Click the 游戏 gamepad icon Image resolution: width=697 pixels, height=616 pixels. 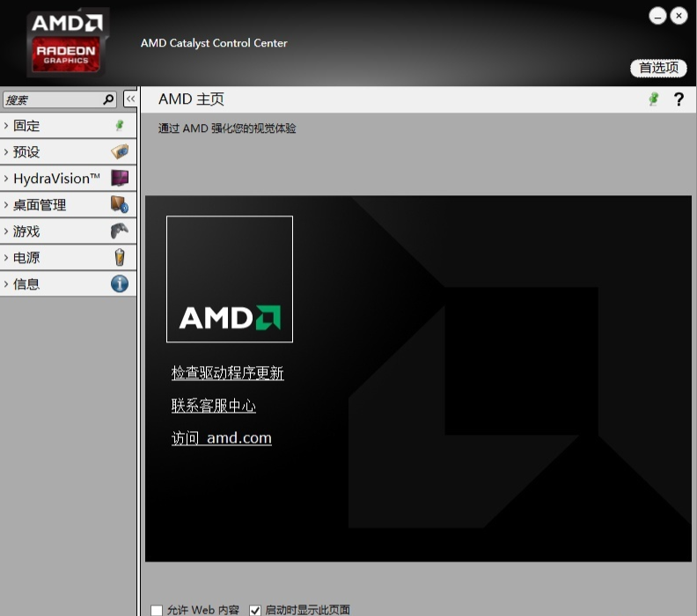(120, 231)
